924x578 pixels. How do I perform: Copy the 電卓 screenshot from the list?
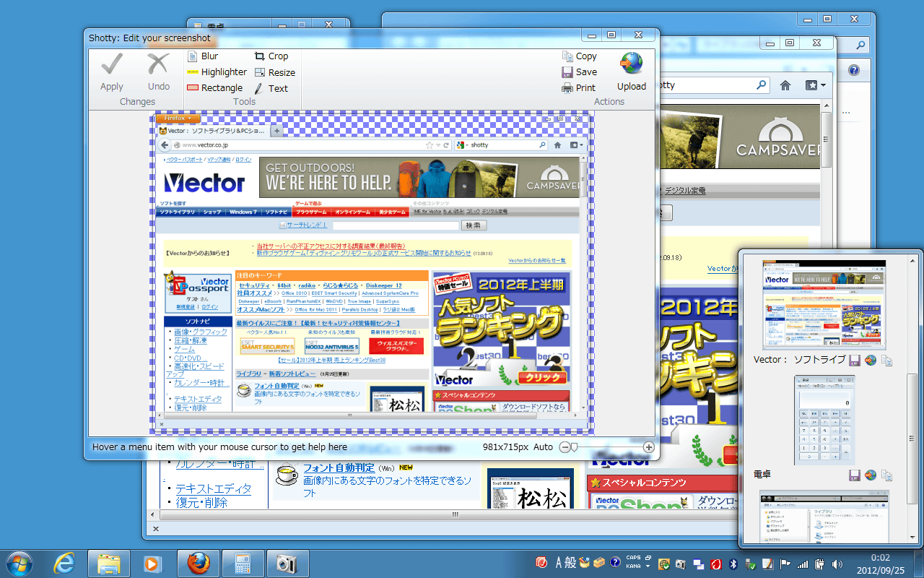pyautogui.click(x=887, y=475)
